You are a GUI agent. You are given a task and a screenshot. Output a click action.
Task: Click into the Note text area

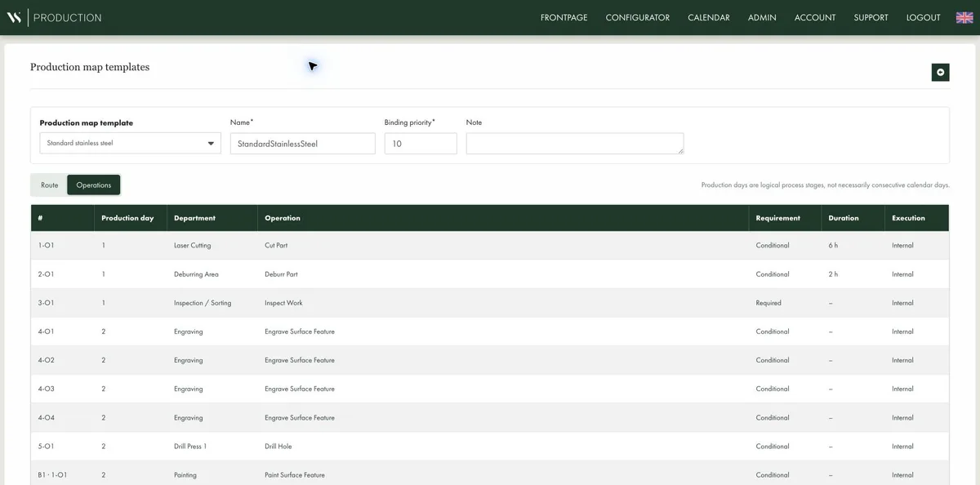click(575, 143)
